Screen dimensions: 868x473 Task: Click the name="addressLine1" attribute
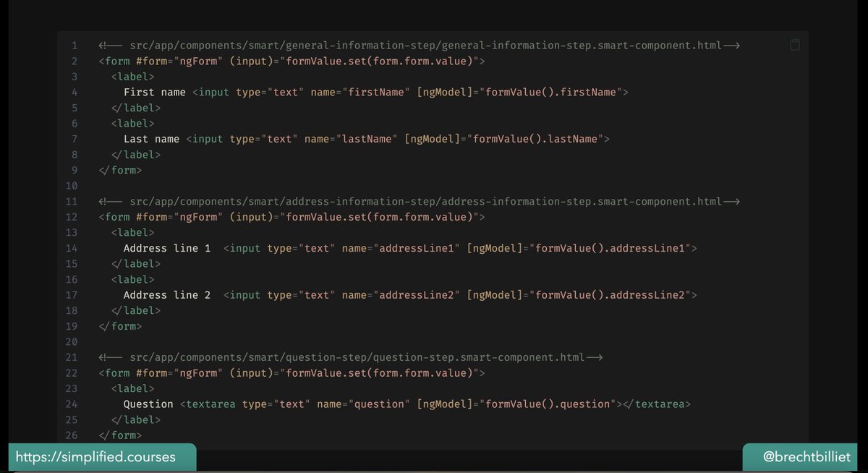pyautogui.click(x=401, y=248)
